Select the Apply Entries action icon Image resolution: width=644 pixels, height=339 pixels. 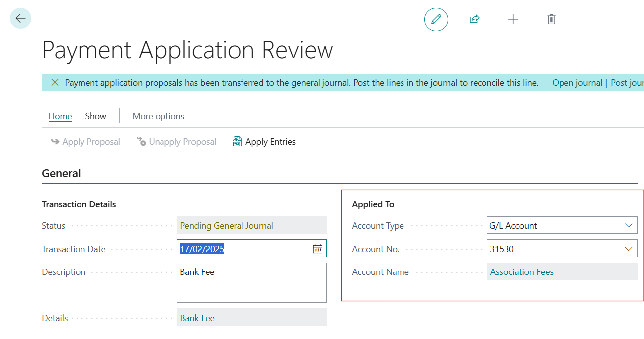click(x=237, y=141)
